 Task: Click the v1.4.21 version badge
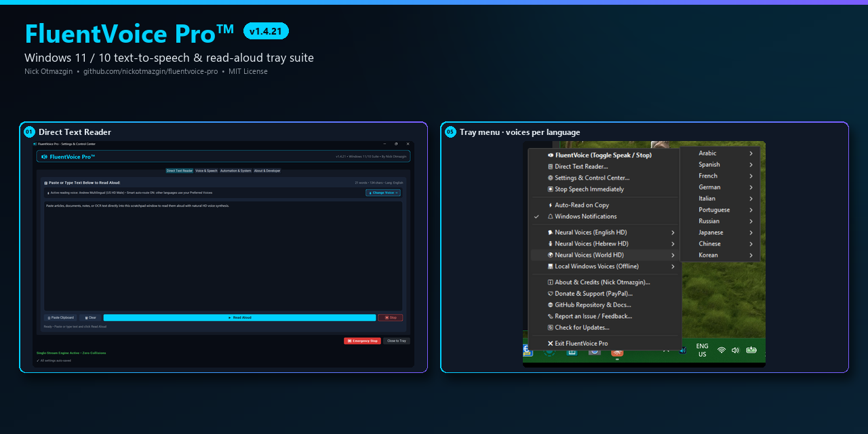click(x=266, y=31)
